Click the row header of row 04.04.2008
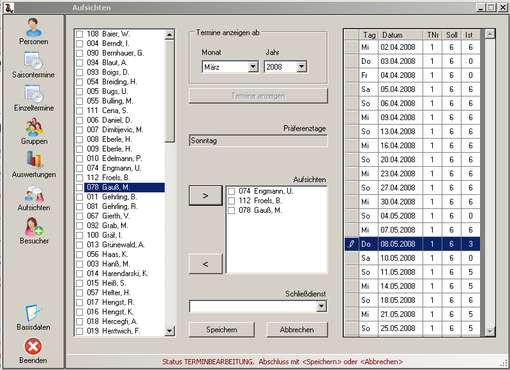Screen dimensions: 510x370 point(352,75)
